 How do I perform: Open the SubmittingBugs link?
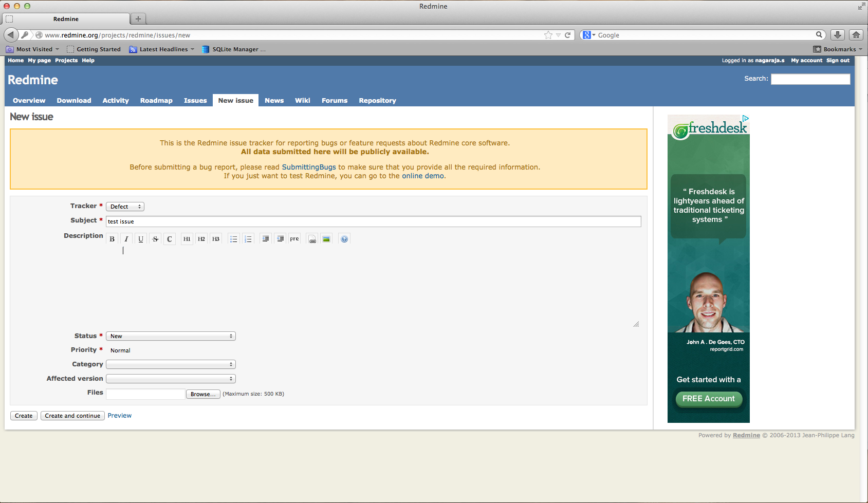(309, 167)
